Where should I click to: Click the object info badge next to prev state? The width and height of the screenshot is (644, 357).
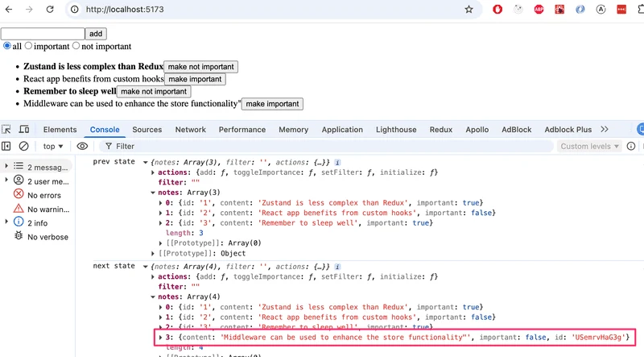pos(337,163)
